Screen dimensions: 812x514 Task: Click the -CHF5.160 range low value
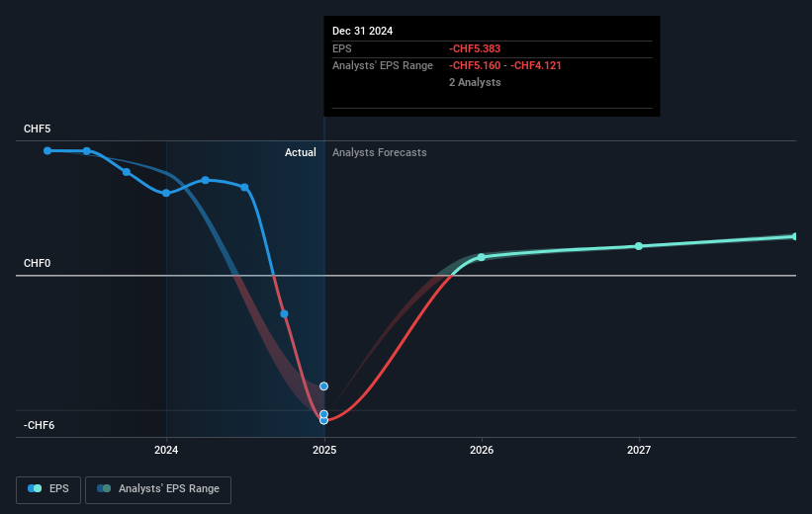pyautogui.click(x=475, y=66)
